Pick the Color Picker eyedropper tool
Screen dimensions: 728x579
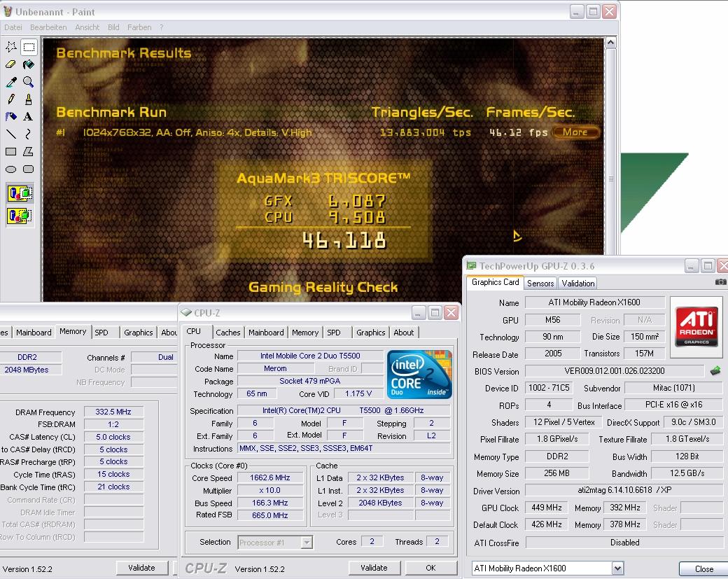point(11,82)
